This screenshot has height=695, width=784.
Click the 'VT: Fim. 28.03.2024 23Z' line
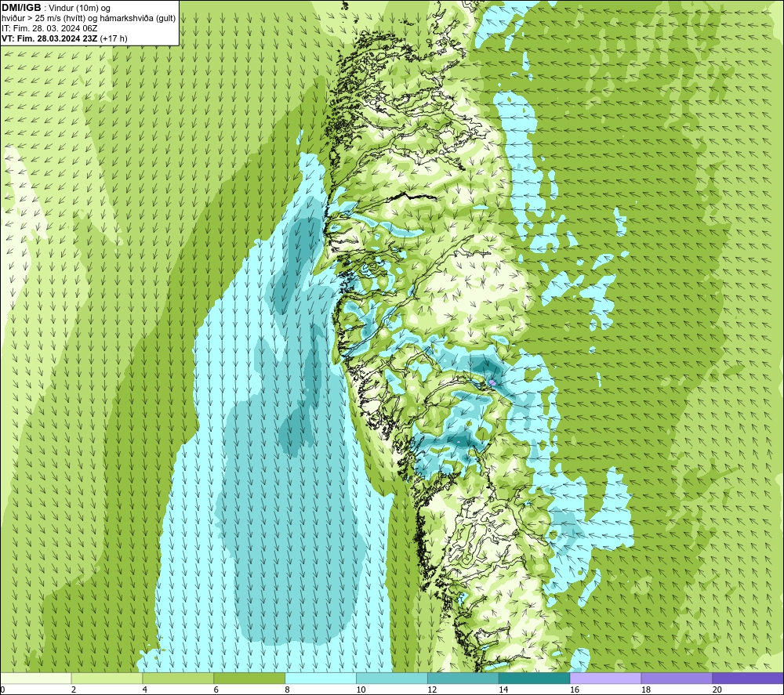click(x=64, y=38)
